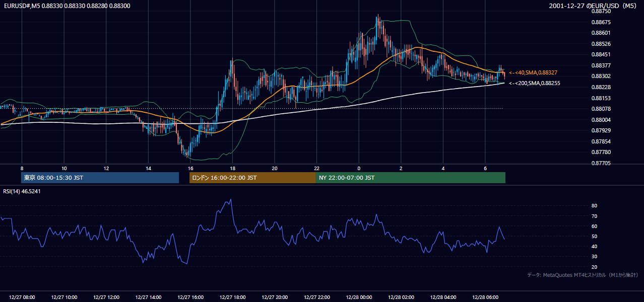
Task: Click RSI scale level 80
Action: pos(595,206)
